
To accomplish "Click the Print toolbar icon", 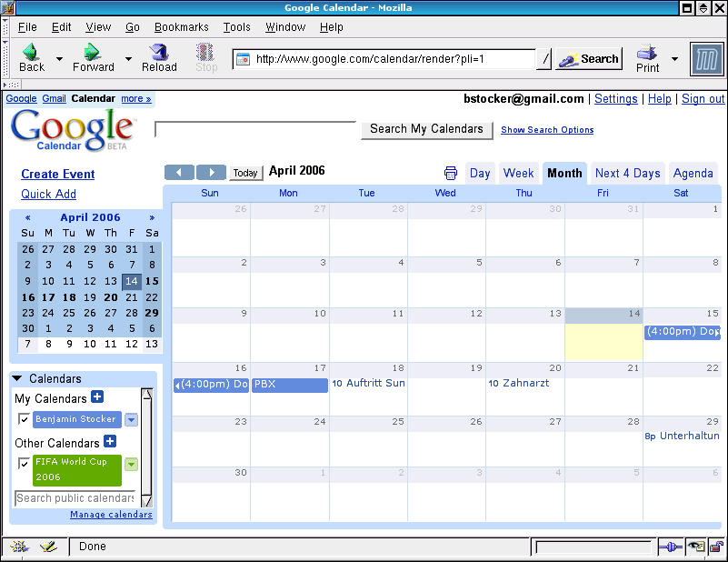I will (647, 53).
